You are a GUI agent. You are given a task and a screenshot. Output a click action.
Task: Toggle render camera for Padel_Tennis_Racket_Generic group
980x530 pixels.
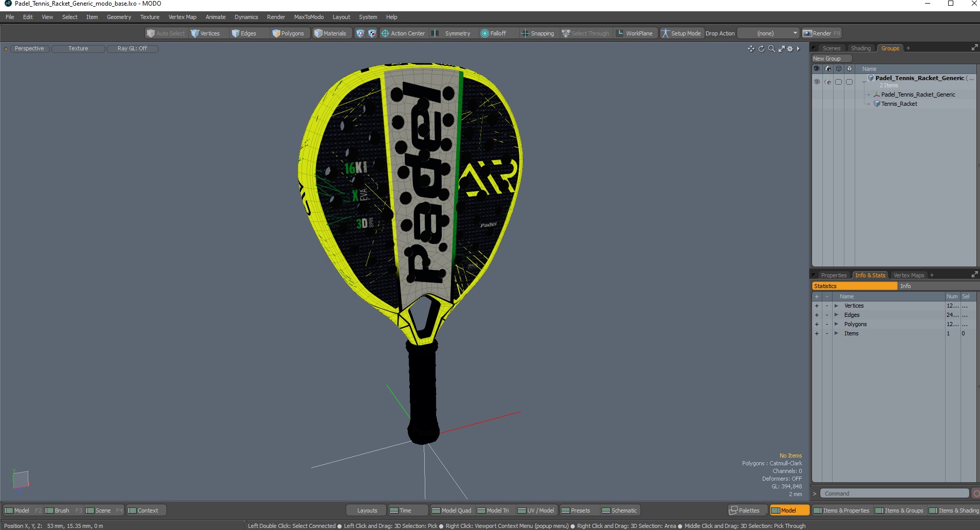(x=827, y=82)
